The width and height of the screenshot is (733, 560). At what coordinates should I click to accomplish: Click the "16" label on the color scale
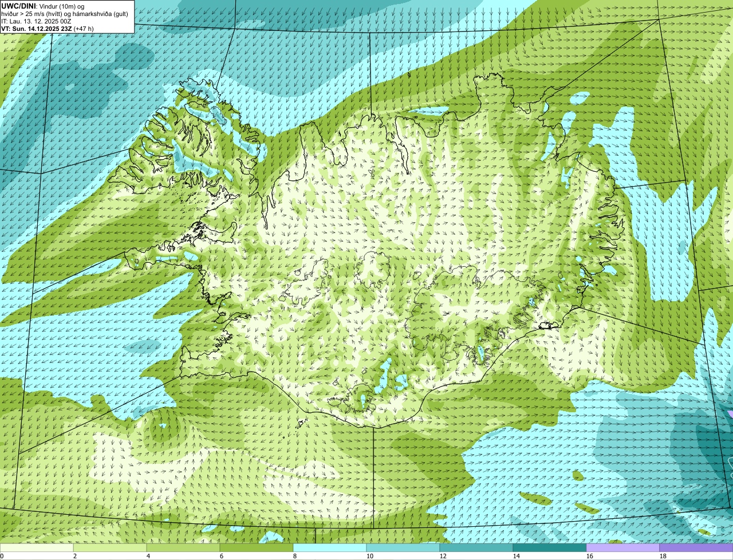tap(590, 556)
